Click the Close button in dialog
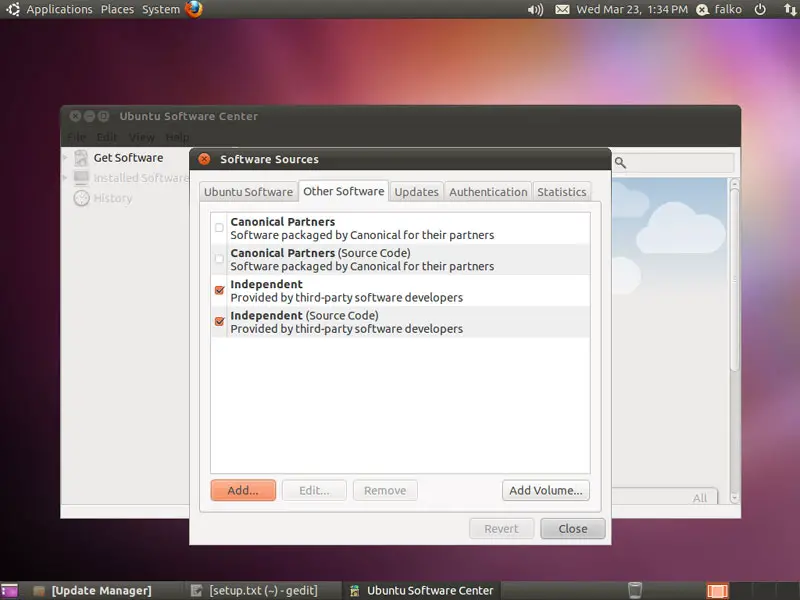Image resolution: width=800 pixels, height=600 pixels. (573, 529)
